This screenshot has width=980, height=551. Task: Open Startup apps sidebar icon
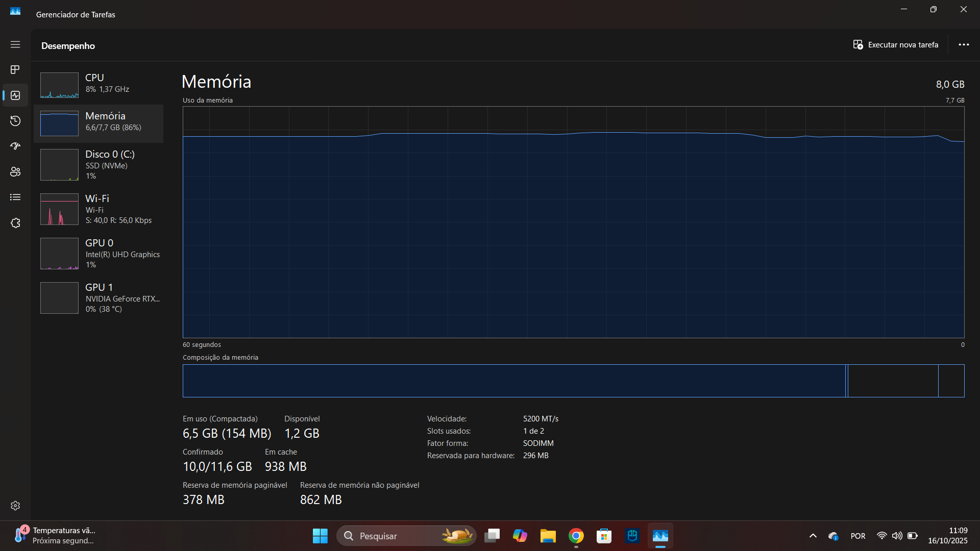[15, 146]
